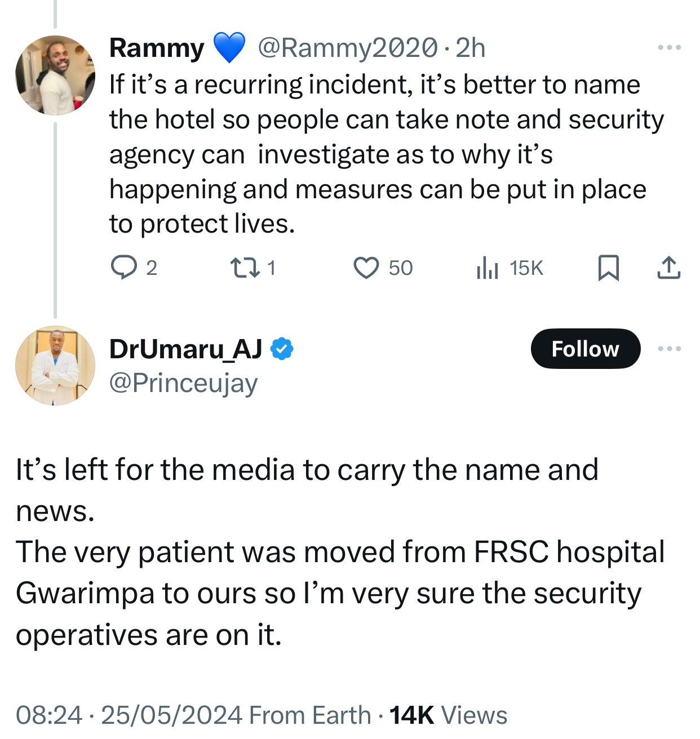Open more options on DrUmaru_AJ's tweet

[x=669, y=349]
